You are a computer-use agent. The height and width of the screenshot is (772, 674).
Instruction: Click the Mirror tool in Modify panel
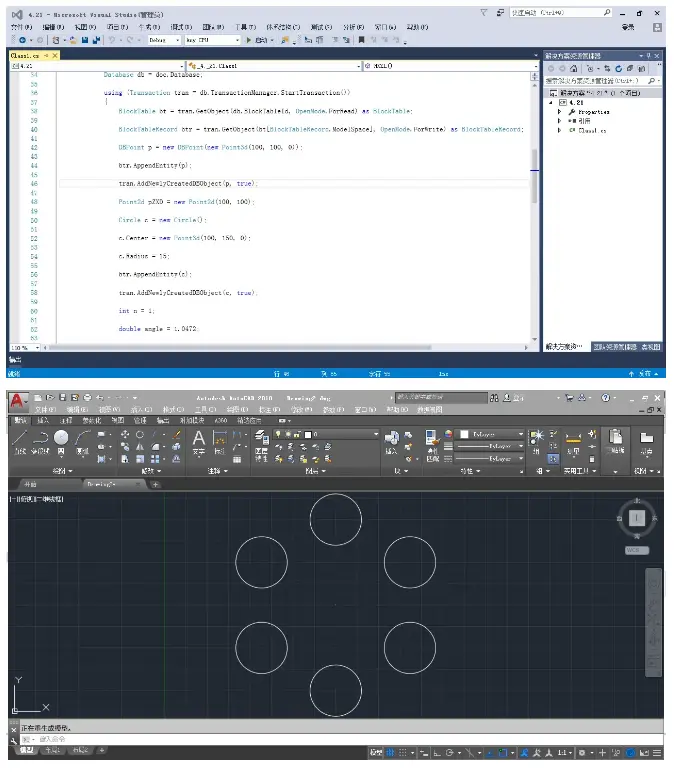pos(140,447)
